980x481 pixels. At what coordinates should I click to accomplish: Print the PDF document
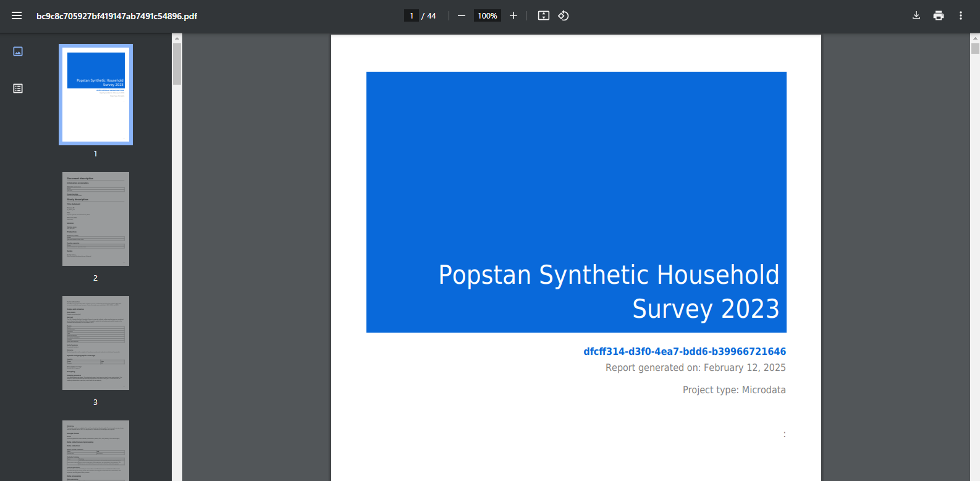(x=939, y=15)
